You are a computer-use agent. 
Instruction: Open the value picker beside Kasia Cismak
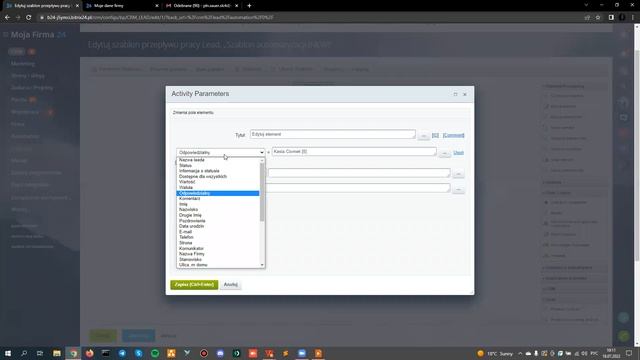point(444,153)
